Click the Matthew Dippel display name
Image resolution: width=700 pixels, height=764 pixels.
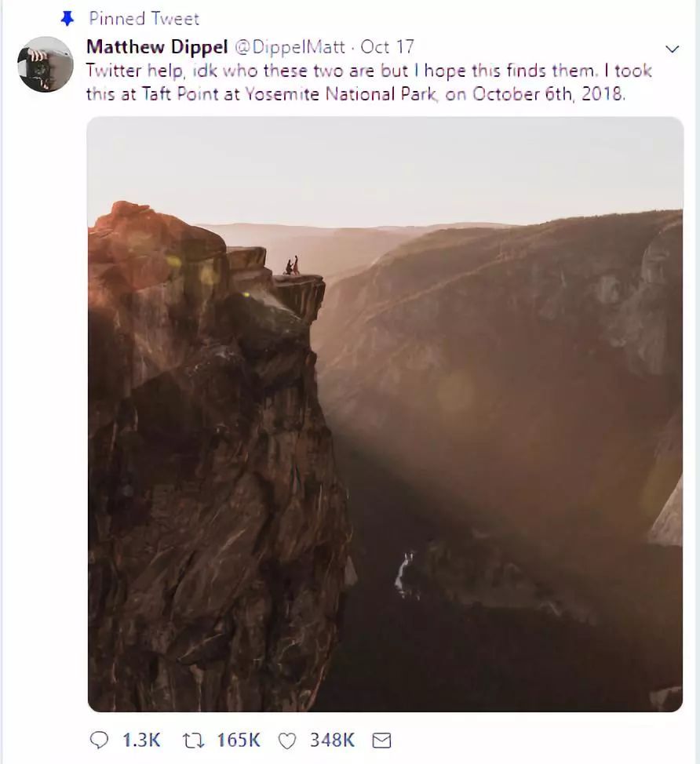coord(158,47)
